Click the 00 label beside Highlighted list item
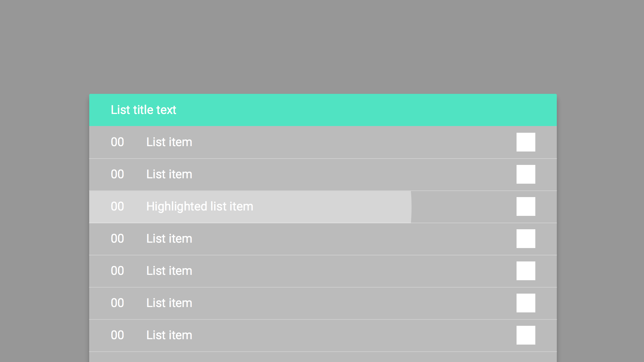Screen dimensions: 644x362 pos(117,206)
